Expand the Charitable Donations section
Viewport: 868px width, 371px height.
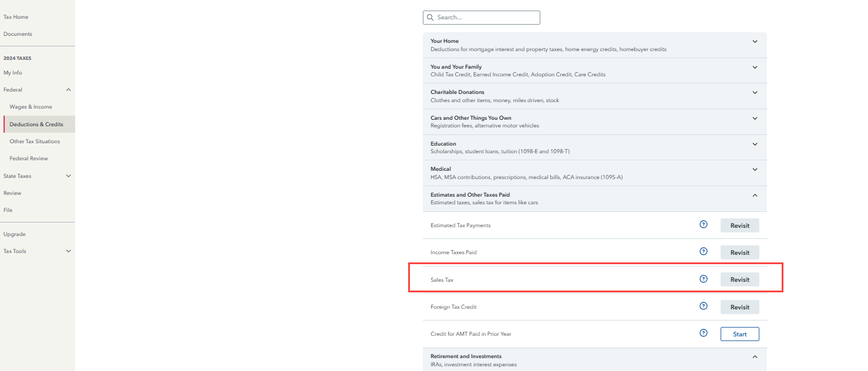[755, 93]
